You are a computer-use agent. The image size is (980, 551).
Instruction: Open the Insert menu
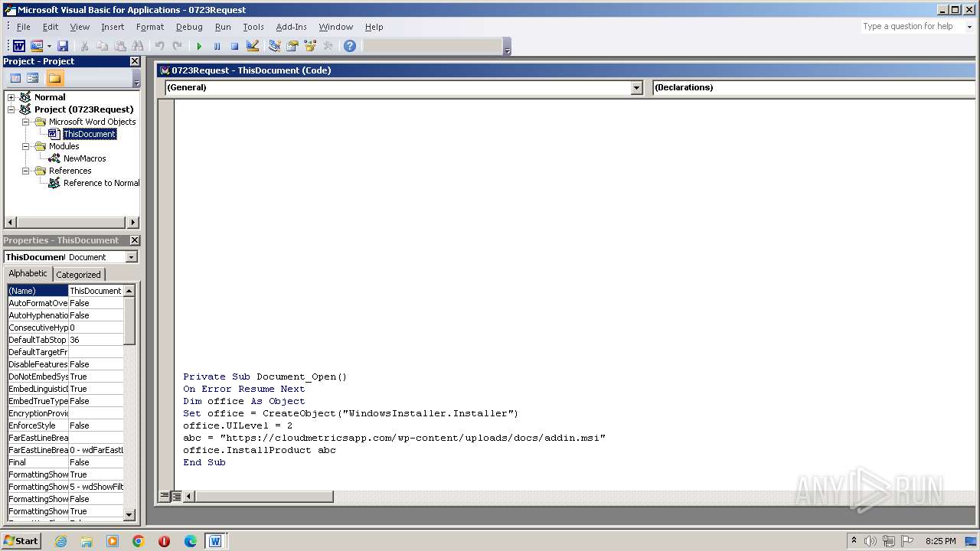(113, 27)
